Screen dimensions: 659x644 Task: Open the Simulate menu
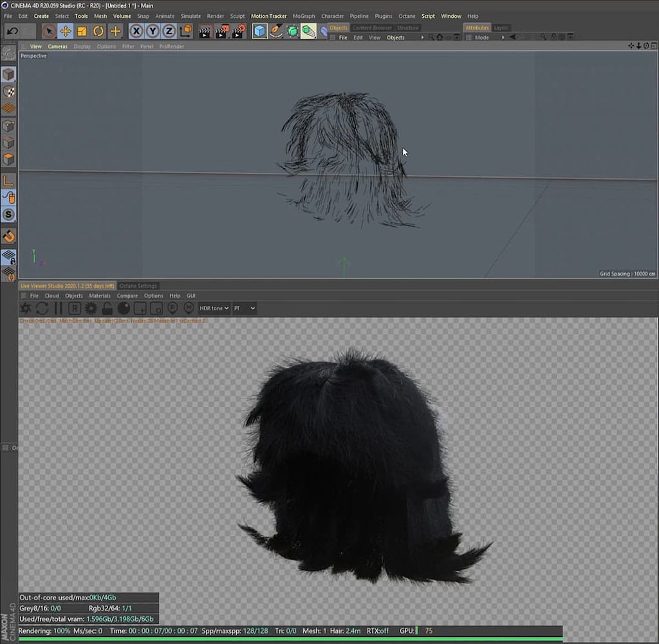click(x=190, y=16)
